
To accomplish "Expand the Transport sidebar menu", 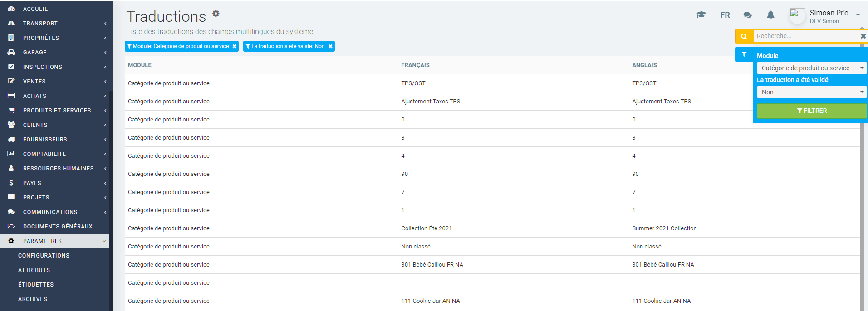I will (54, 23).
